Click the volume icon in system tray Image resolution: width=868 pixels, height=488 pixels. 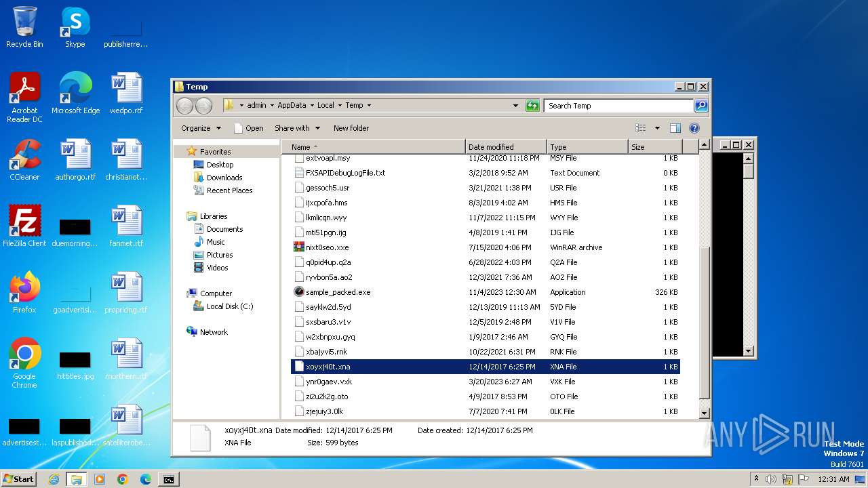click(771, 479)
